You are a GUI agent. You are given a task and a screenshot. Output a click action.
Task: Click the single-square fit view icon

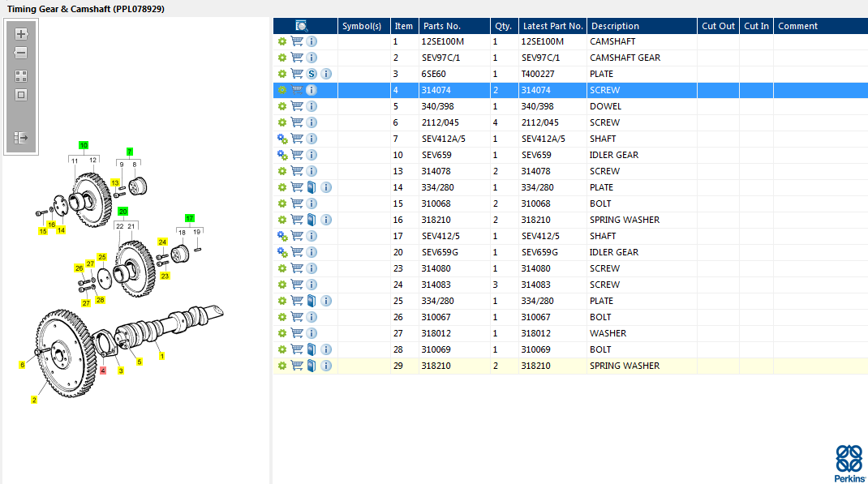click(21, 95)
